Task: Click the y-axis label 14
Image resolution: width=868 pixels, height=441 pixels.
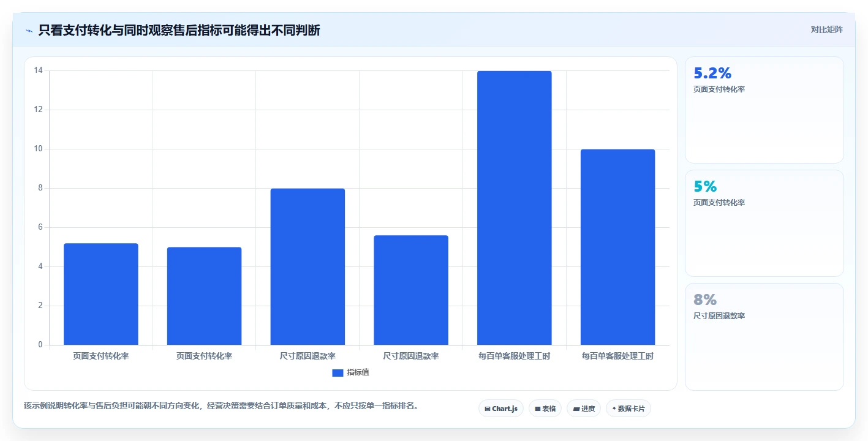Action: [x=38, y=70]
